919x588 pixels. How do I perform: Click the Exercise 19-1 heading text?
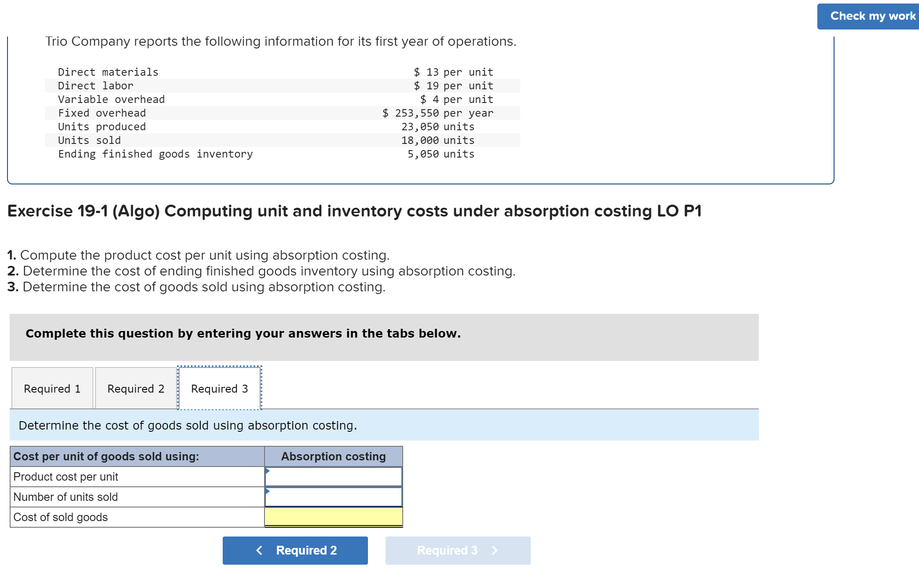(354, 211)
